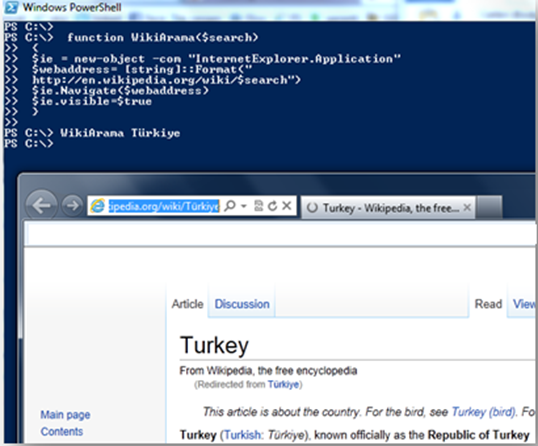Viewport: 538px width, 446px height.
Task: Go back with Internet Explorer back arrow
Action: point(42,205)
